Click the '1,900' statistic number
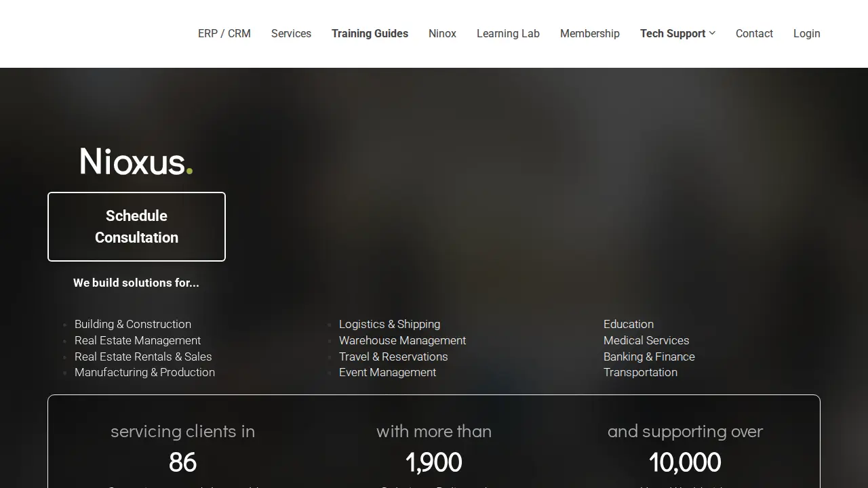 pyautogui.click(x=434, y=462)
